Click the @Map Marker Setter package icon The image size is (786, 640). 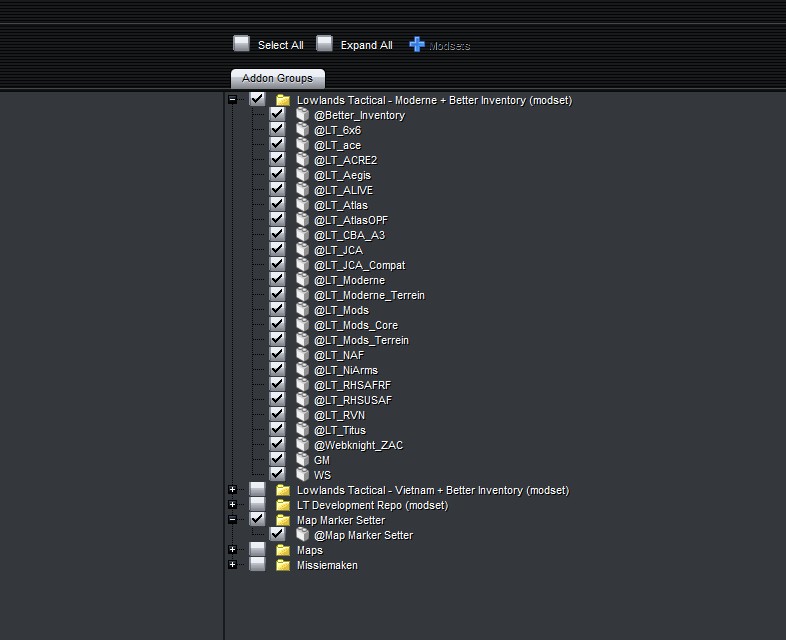coord(304,535)
